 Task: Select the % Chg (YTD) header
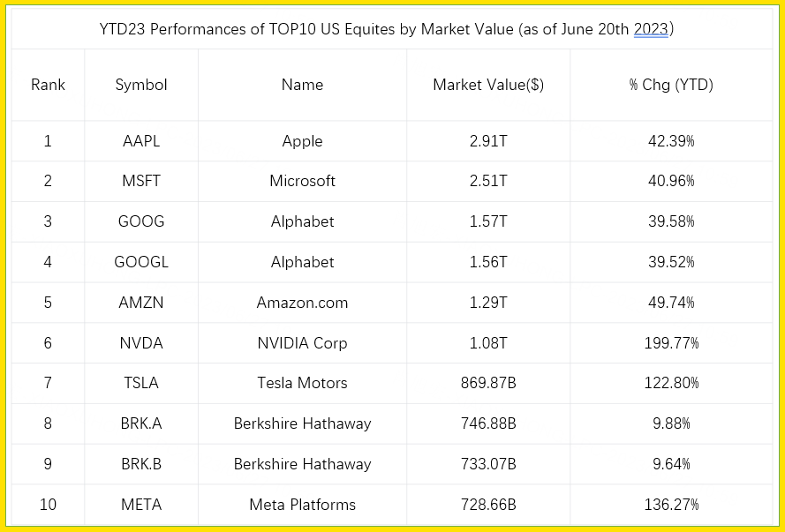671,85
